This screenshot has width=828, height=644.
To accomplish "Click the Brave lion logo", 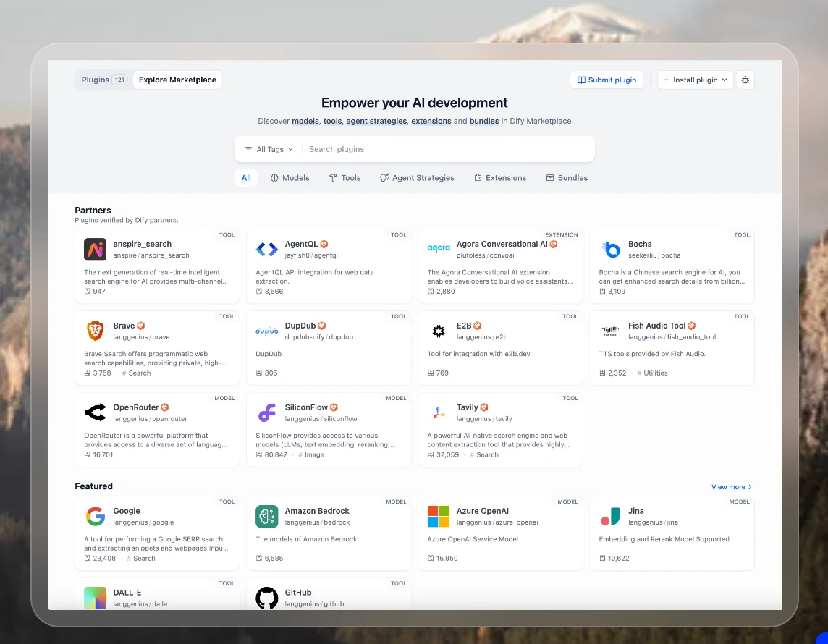I will pyautogui.click(x=95, y=331).
